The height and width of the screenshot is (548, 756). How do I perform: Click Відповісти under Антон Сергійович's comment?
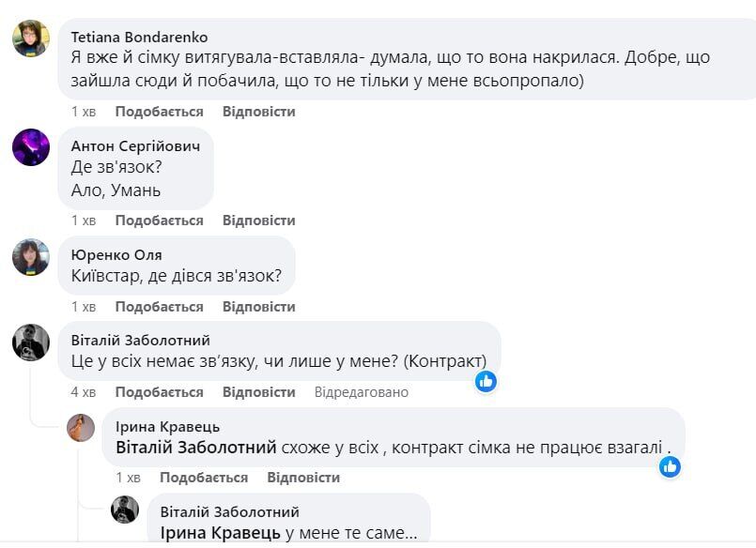click(256, 220)
